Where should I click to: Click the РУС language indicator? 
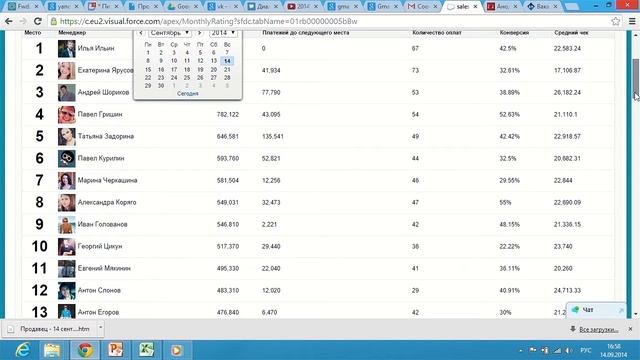click(586, 351)
